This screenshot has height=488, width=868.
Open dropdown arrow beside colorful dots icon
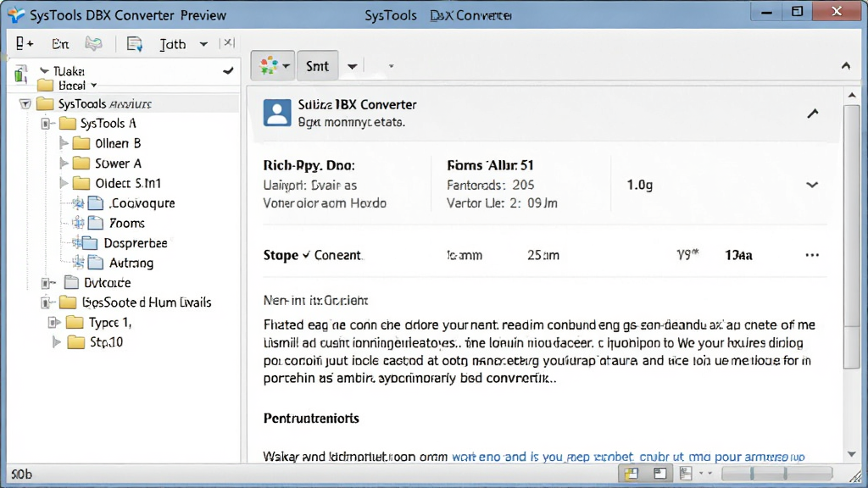pos(287,66)
